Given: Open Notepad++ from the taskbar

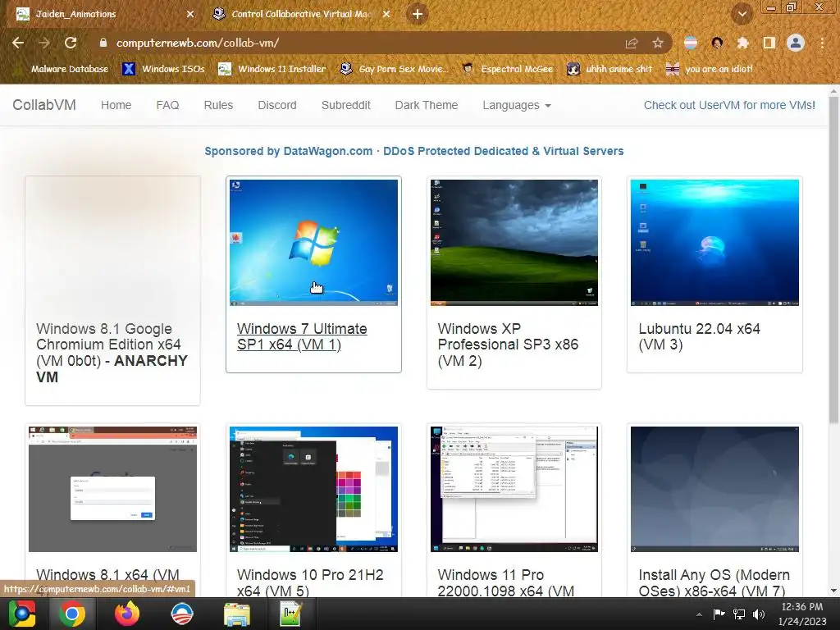Looking at the screenshot, I should 291,614.
